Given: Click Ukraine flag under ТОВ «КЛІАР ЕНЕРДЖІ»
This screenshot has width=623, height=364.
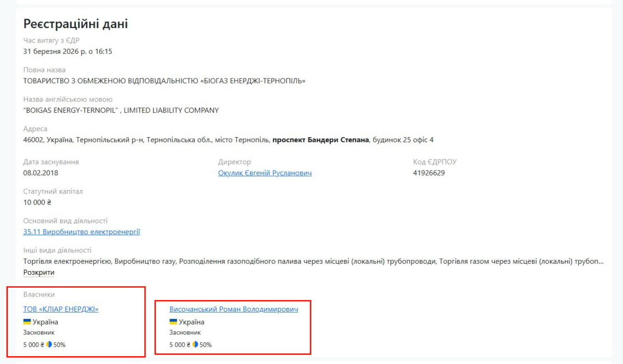Looking at the screenshot, I should pos(27,322).
